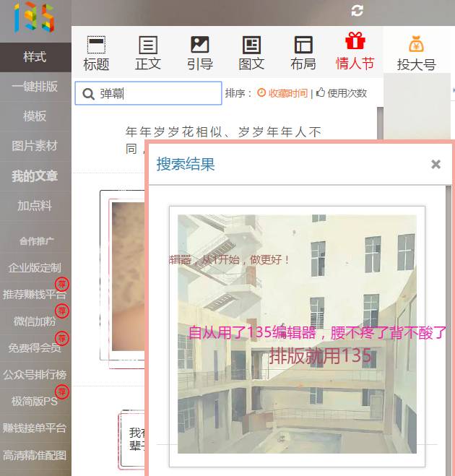Open the 标题 style category
The image size is (455, 476).
(96, 53)
